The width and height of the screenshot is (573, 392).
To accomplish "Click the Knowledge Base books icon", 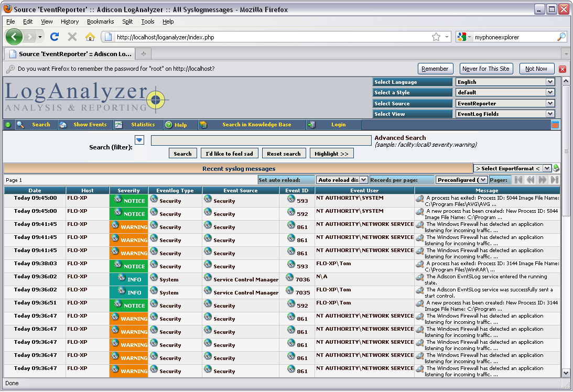I will tap(203, 125).
